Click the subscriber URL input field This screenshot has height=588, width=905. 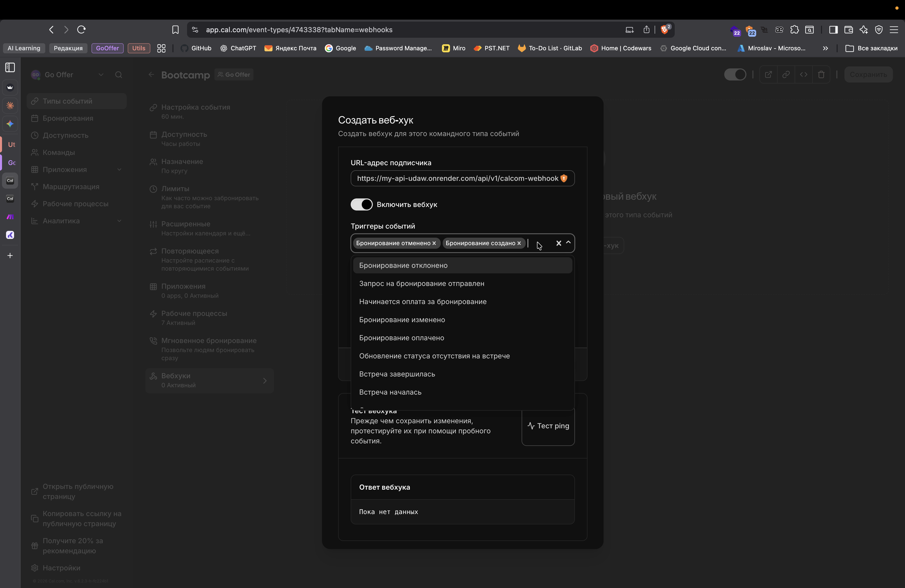point(456,179)
